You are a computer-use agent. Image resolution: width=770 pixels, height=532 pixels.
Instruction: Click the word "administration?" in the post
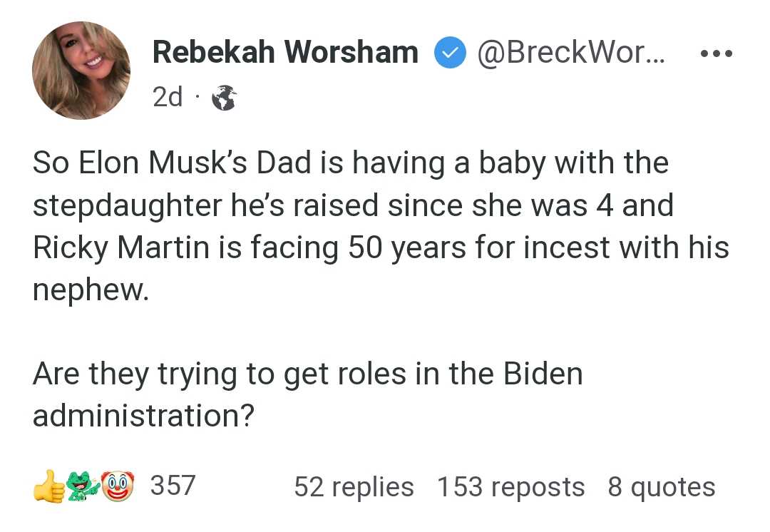coord(143,416)
